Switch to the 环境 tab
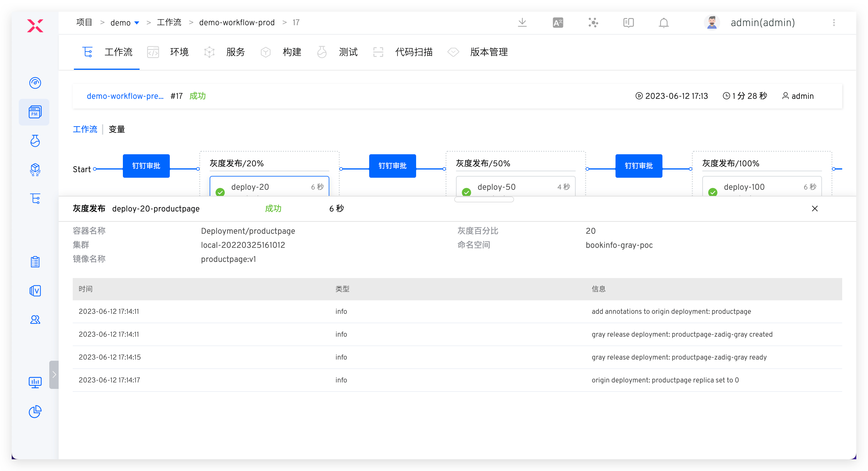The width and height of the screenshot is (868, 471). click(179, 52)
